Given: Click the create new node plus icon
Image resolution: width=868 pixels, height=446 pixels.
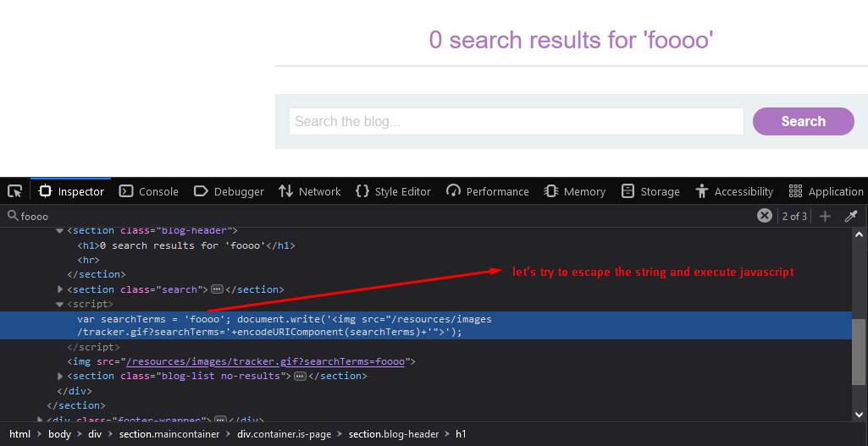Looking at the screenshot, I should click(x=825, y=216).
